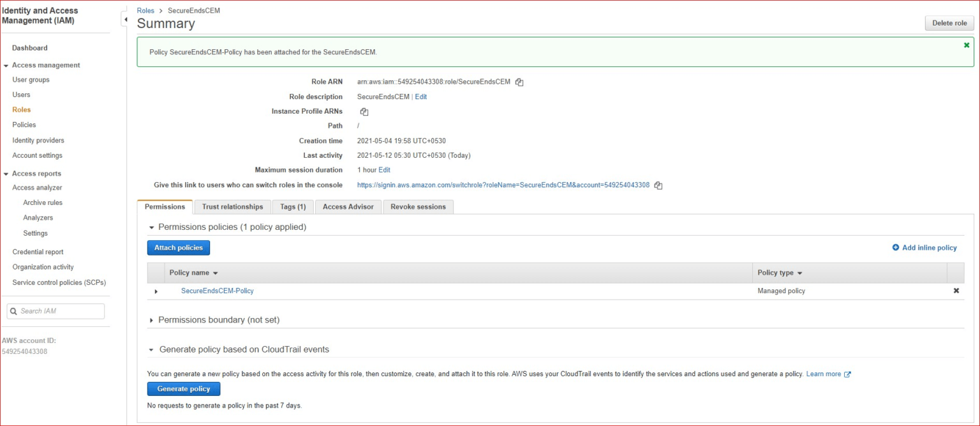Image resolution: width=980 pixels, height=426 pixels.
Task: Collapse the IAM navigation sidebar arrow
Action: [x=125, y=19]
